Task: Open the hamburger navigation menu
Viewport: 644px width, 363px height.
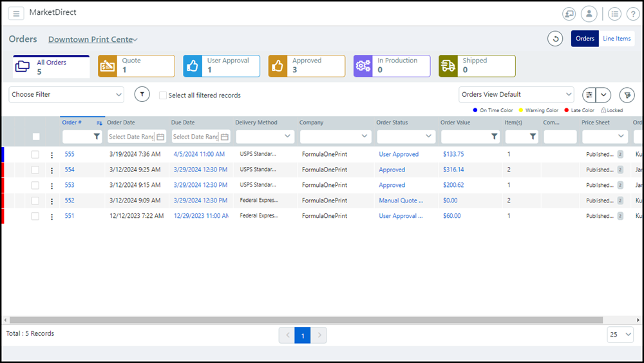Action: (16, 14)
